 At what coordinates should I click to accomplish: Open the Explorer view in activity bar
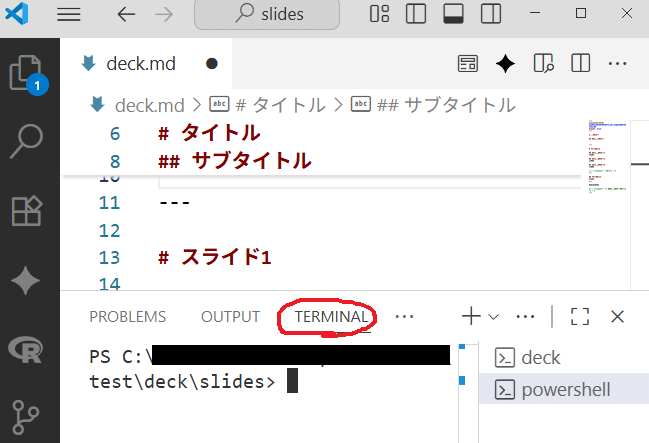(27, 74)
